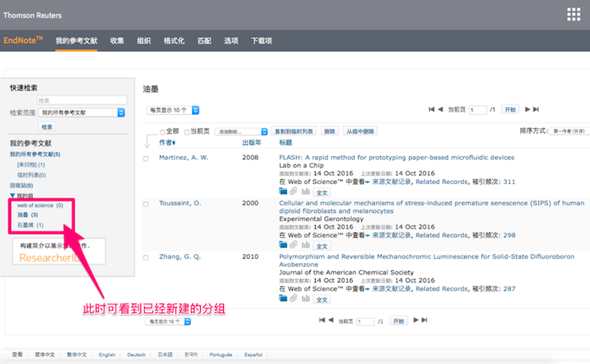
Task: Open 匹配 tab
Action: [x=204, y=41]
